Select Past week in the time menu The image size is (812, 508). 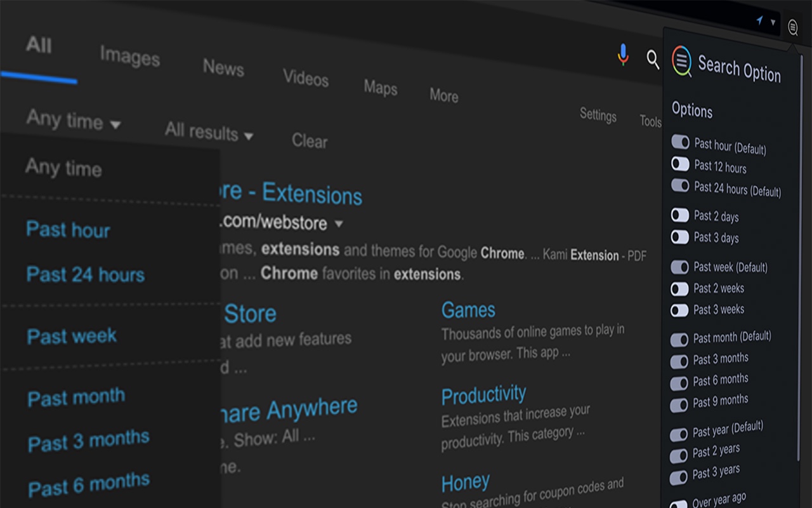pyautogui.click(x=72, y=336)
